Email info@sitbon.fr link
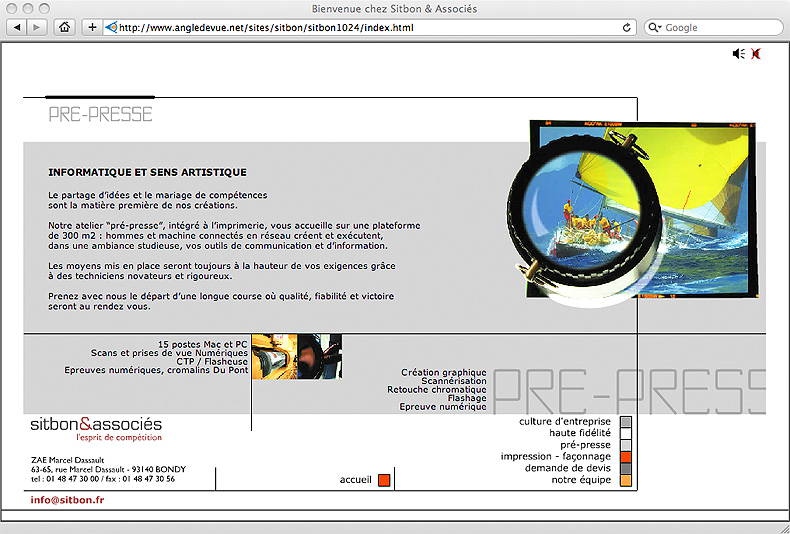Image resolution: width=790 pixels, height=534 pixels. tap(67, 500)
